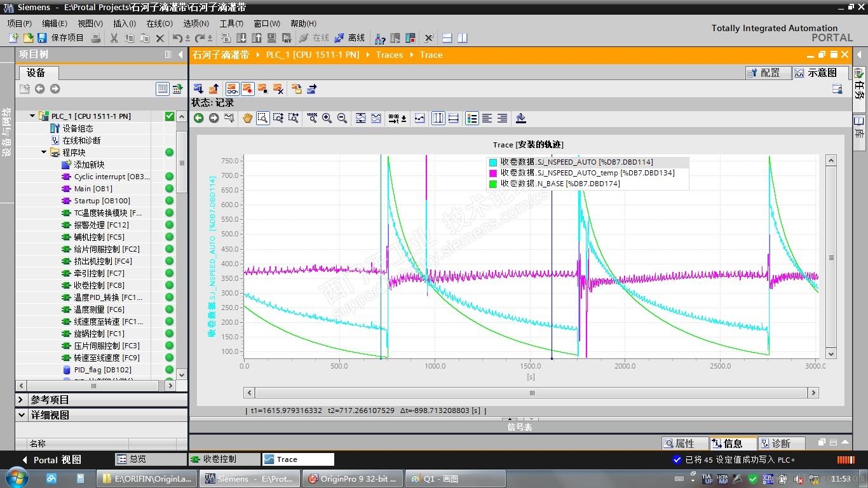Select 收卷控制 [FC8] in project tree

tap(99, 285)
